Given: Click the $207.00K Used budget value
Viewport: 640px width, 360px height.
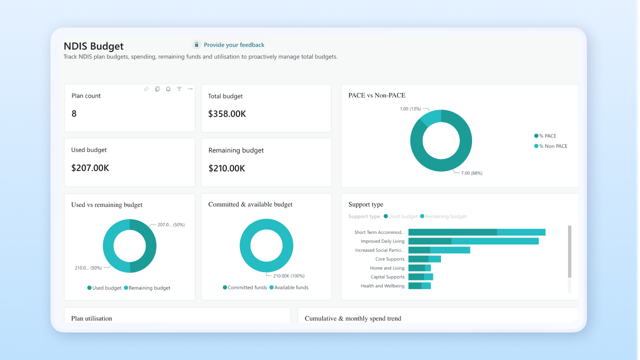Looking at the screenshot, I should (x=90, y=168).
